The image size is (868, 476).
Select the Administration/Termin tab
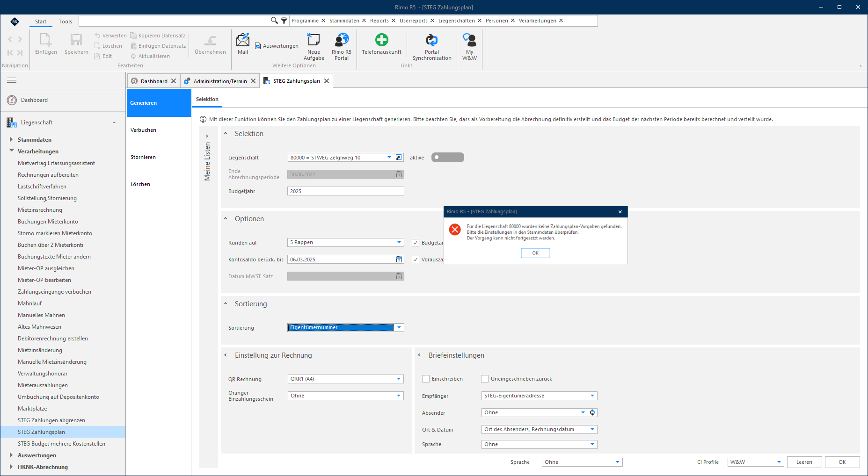tap(220, 81)
